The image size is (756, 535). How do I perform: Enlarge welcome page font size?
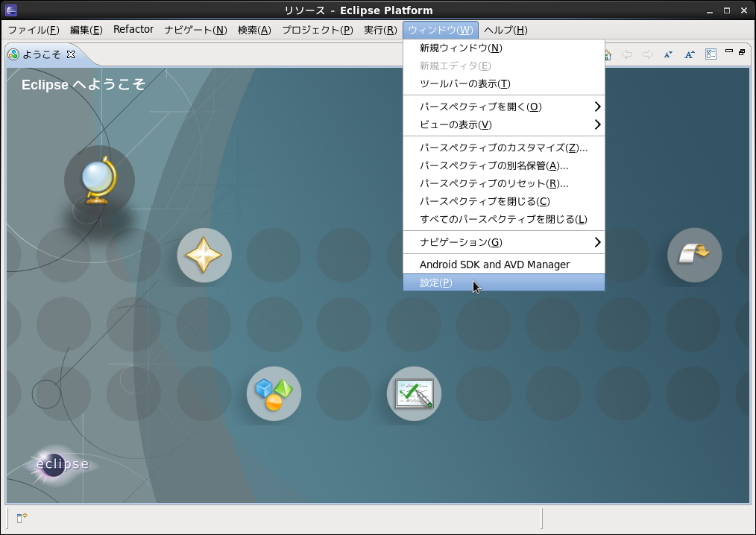click(690, 54)
